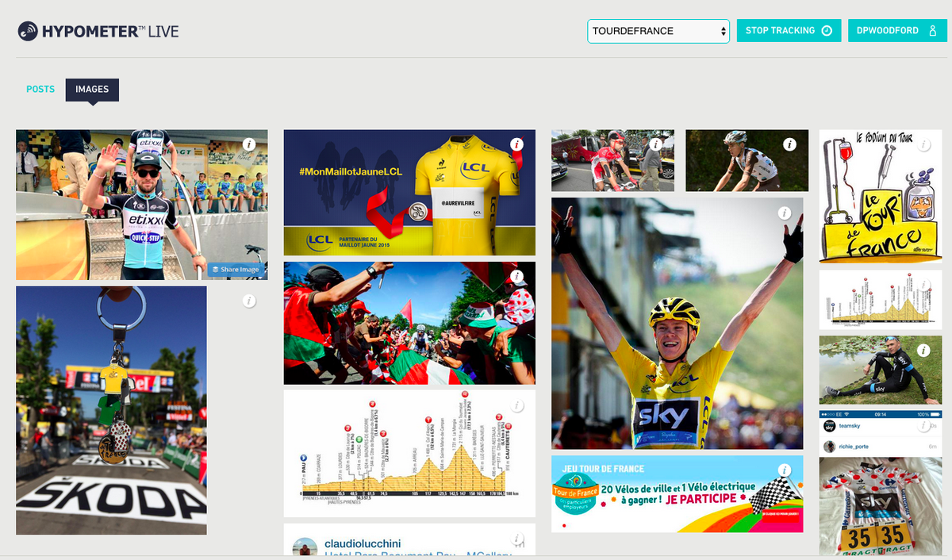Show info for the Jeu Tour de France banner
The height and width of the screenshot is (560, 952).
click(785, 470)
